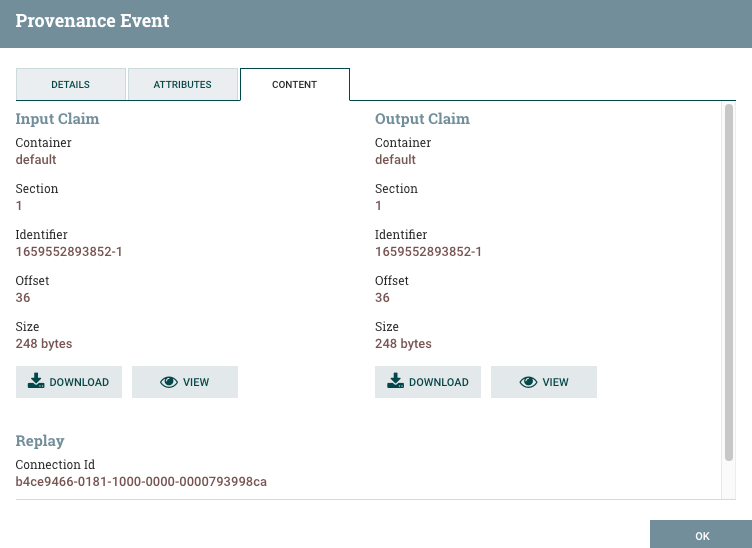Screen dimensions: 752x548
Task: Click the Input Claim section value 1
Action: (19, 206)
